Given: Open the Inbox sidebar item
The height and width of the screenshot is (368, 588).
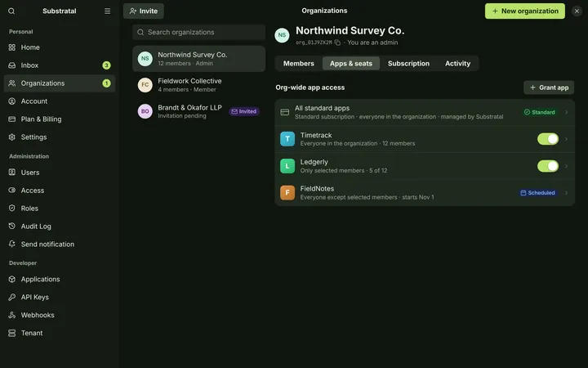Looking at the screenshot, I should pos(60,65).
